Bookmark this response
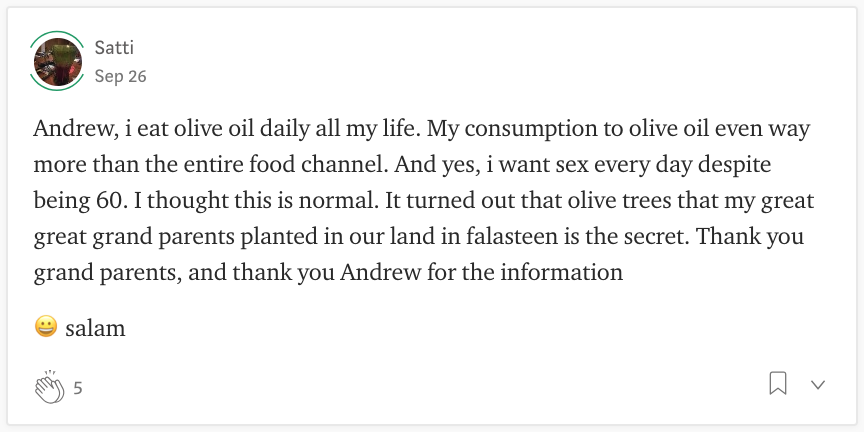This screenshot has height=432, width=864. (x=777, y=384)
